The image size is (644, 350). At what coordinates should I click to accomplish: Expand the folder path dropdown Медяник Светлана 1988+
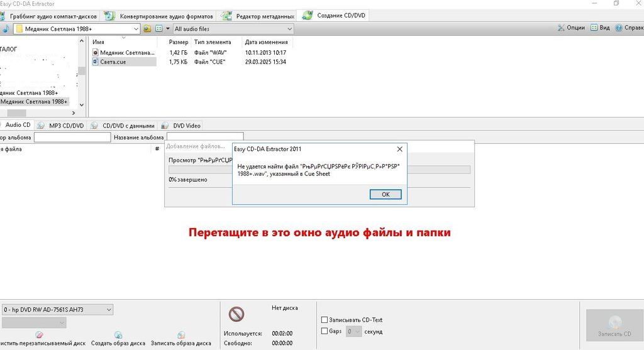click(x=136, y=29)
